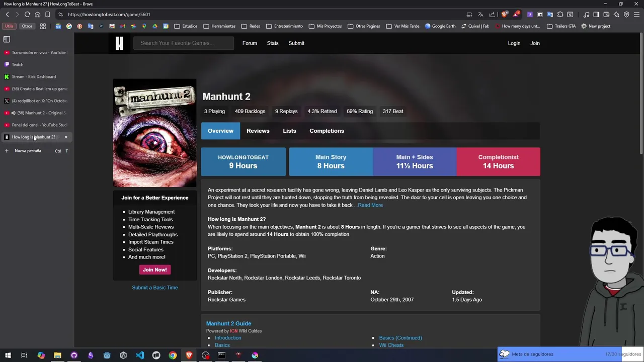The width and height of the screenshot is (644, 362).
Task: Open the Windows Start menu
Action: pos(8,355)
